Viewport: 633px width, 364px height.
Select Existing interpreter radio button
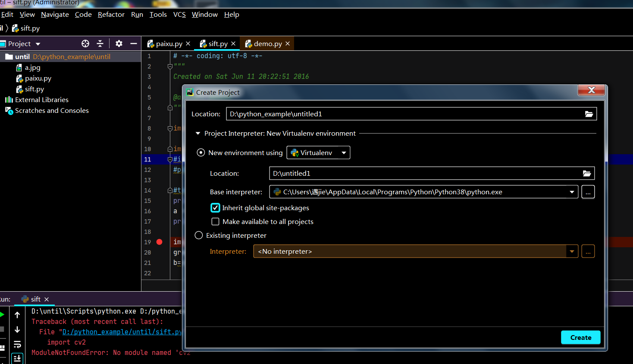199,235
